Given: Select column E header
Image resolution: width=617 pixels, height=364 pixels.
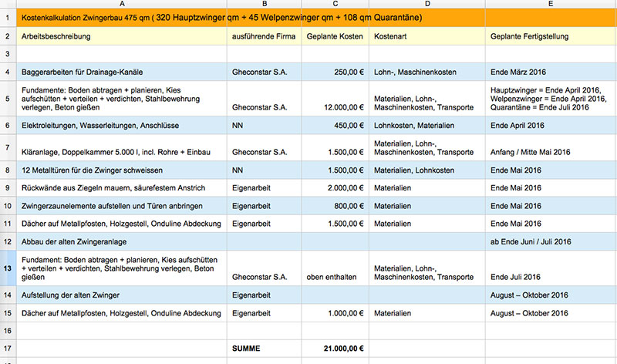Looking at the screenshot, I should [x=551, y=4].
